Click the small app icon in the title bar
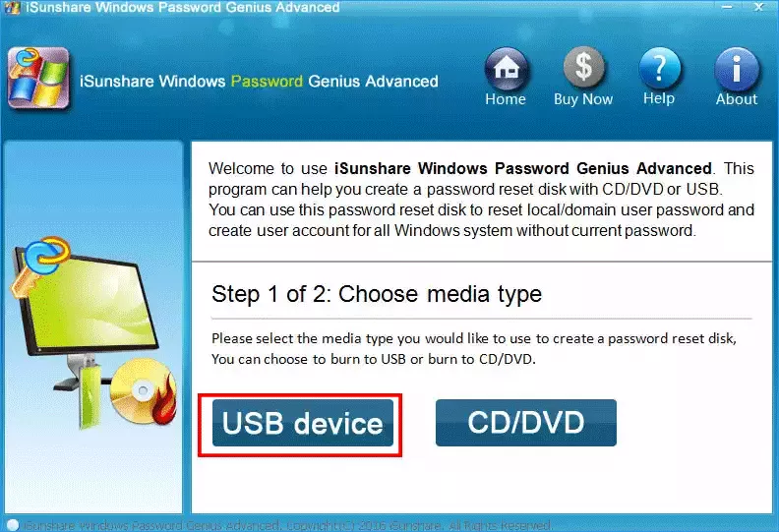 [x=12, y=7]
